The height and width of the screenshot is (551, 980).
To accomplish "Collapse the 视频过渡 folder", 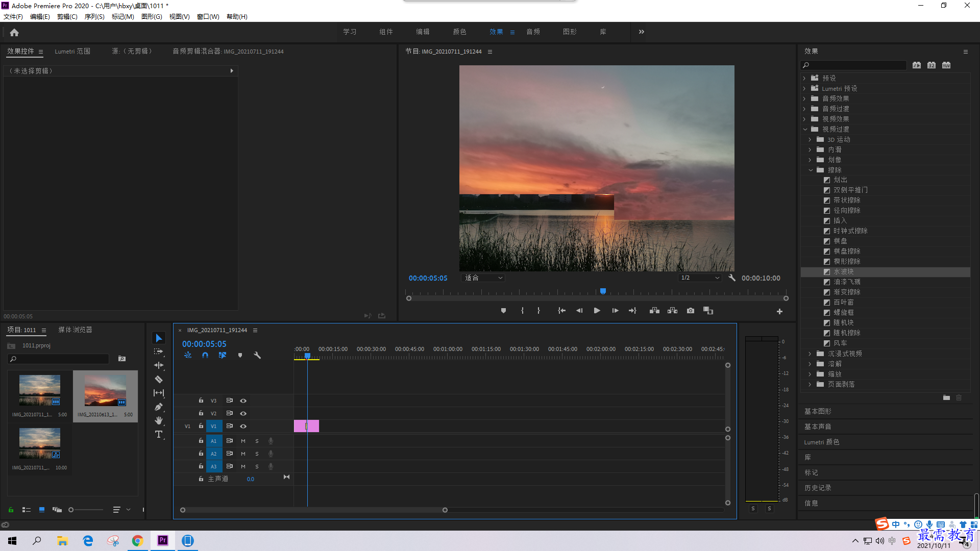I will click(805, 129).
